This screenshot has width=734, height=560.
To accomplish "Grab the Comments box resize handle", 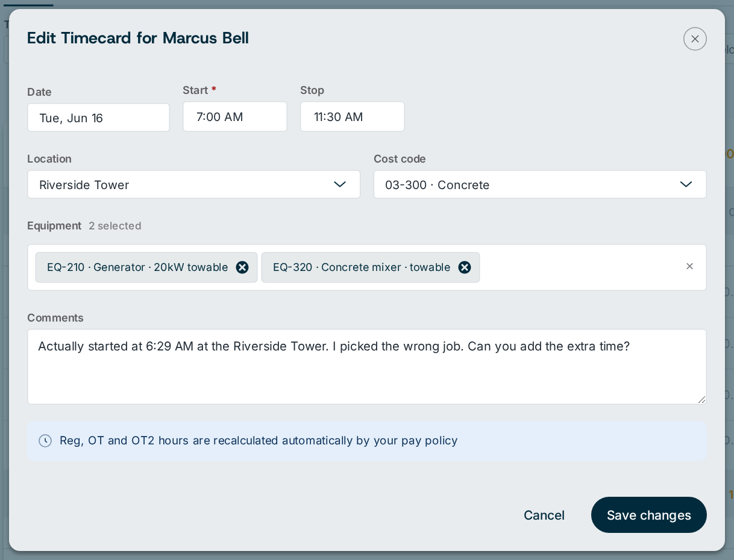I will click(701, 399).
